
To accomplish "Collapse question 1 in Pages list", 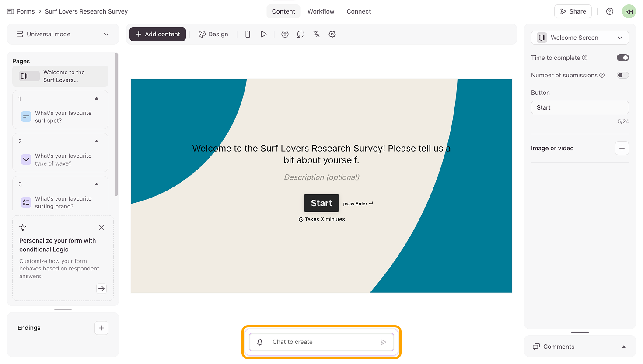I will point(97,99).
